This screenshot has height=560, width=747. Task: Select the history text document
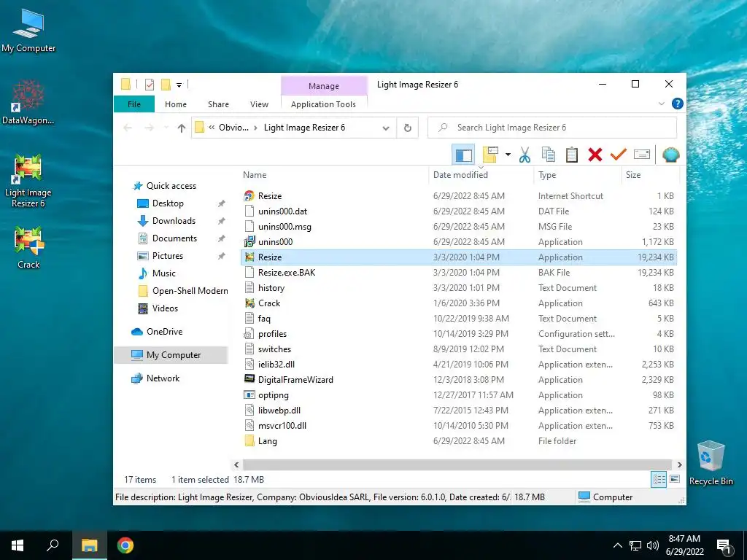pos(460,287)
